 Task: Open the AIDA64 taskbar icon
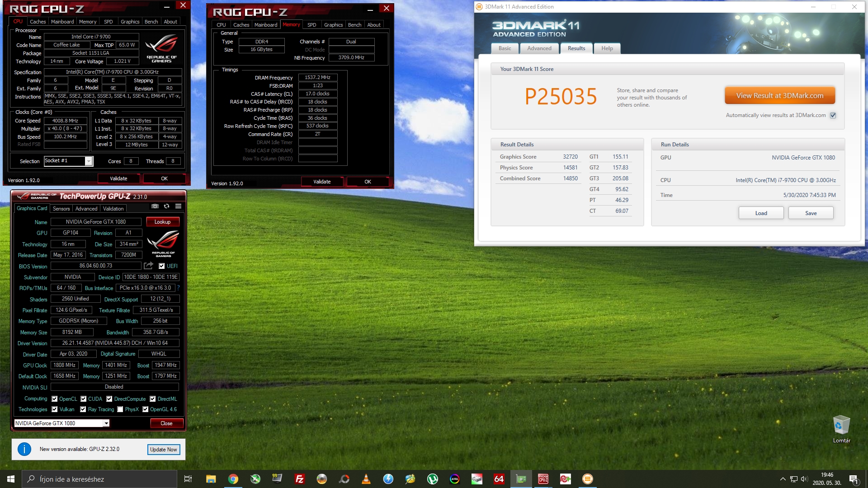pos(499,479)
